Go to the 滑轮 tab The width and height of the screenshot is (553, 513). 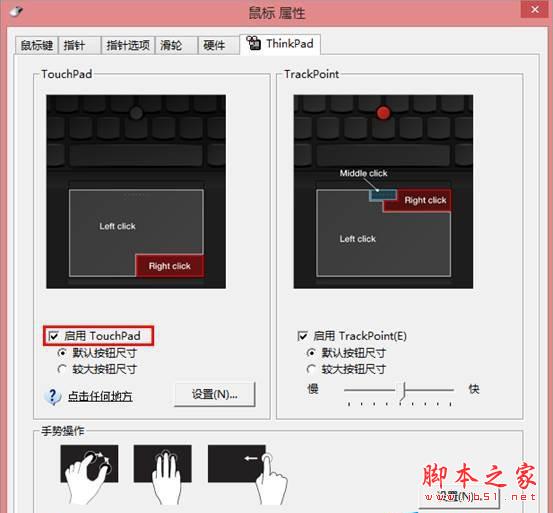pos(176,45)
